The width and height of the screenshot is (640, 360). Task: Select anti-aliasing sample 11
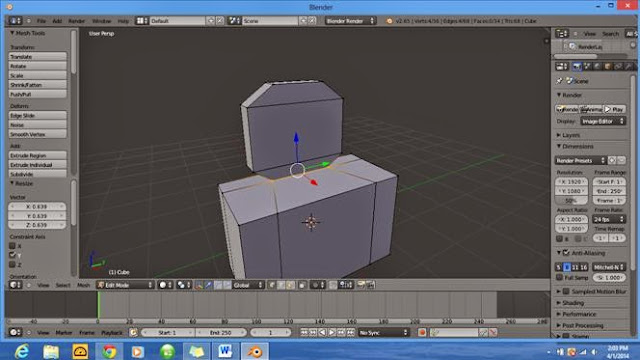coord(575,267)
